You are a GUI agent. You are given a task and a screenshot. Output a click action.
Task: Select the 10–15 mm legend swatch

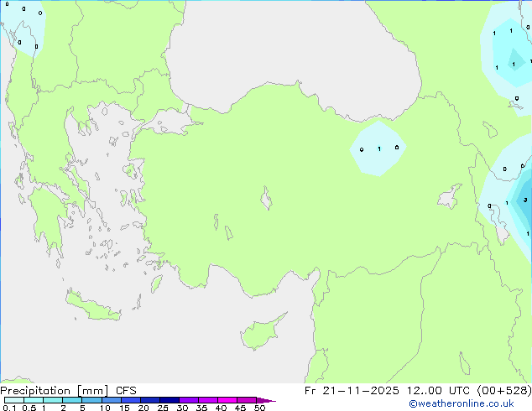[112, 400]
